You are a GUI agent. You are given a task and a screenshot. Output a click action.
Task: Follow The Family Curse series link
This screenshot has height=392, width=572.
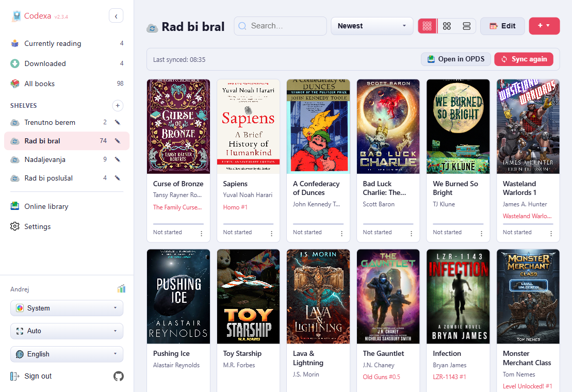[177, 207]
